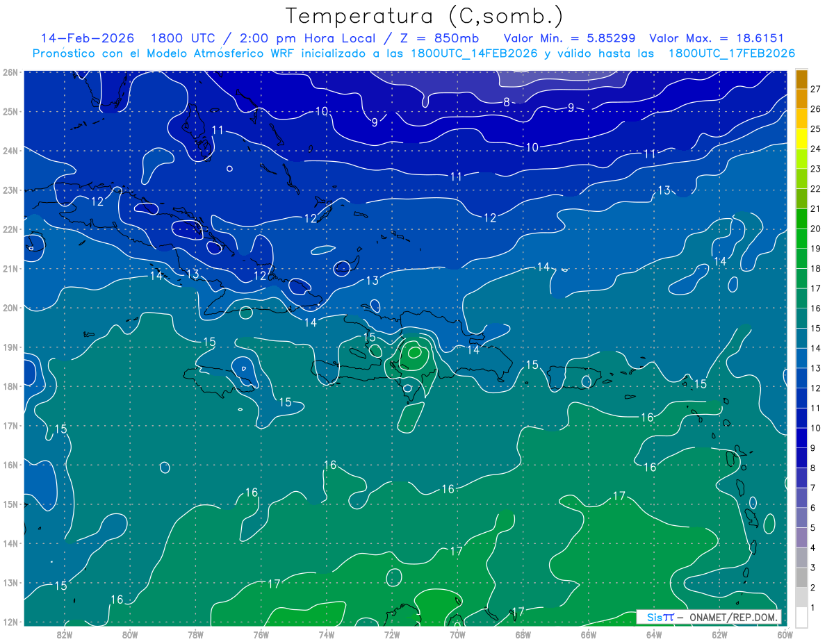
Task: Click the brown-orange swatch at the top of the color scale
Action: pyautogui.click(x=801, y=79)
